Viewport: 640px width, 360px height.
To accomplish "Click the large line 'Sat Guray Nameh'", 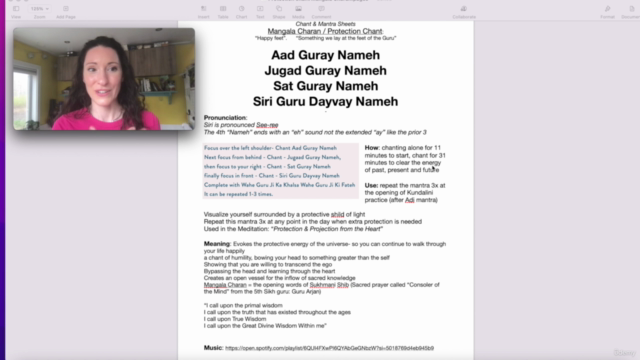I will (x=325, y=86).
